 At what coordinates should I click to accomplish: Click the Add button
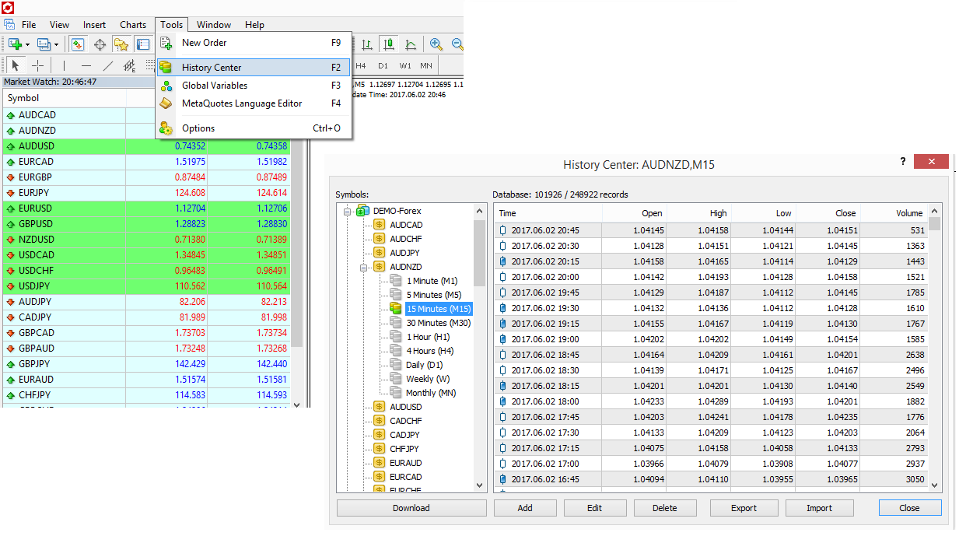click(x=525, y=508)
